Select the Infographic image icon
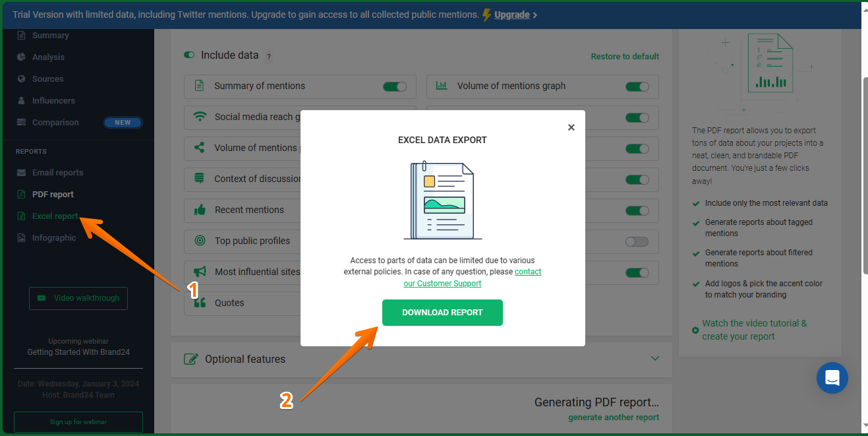The image size is (868, 436). [21, 238]
